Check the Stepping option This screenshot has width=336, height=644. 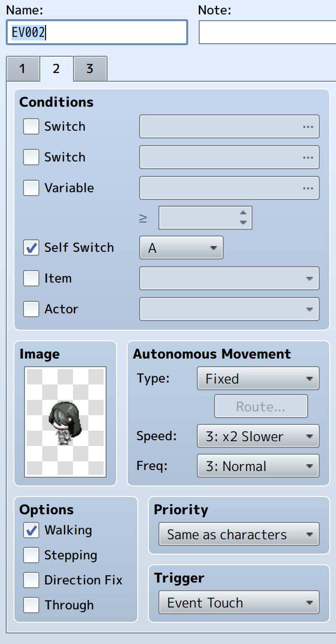click(x=31, y=555)
